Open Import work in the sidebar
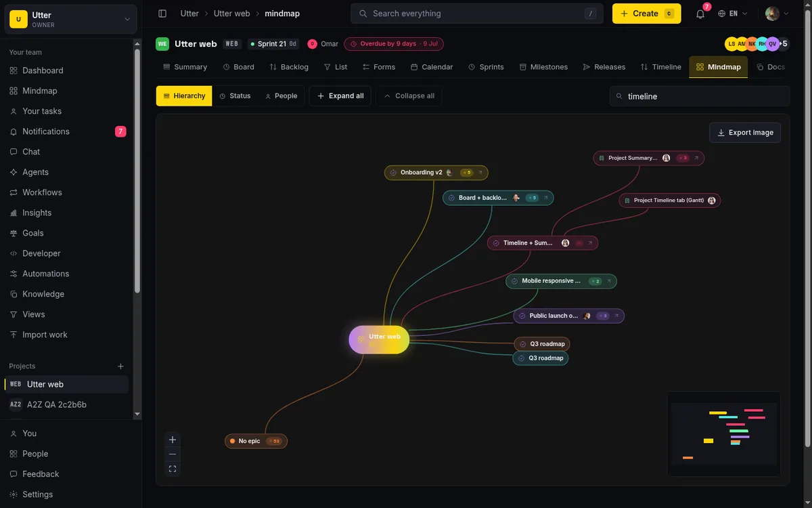 [66, 335]
